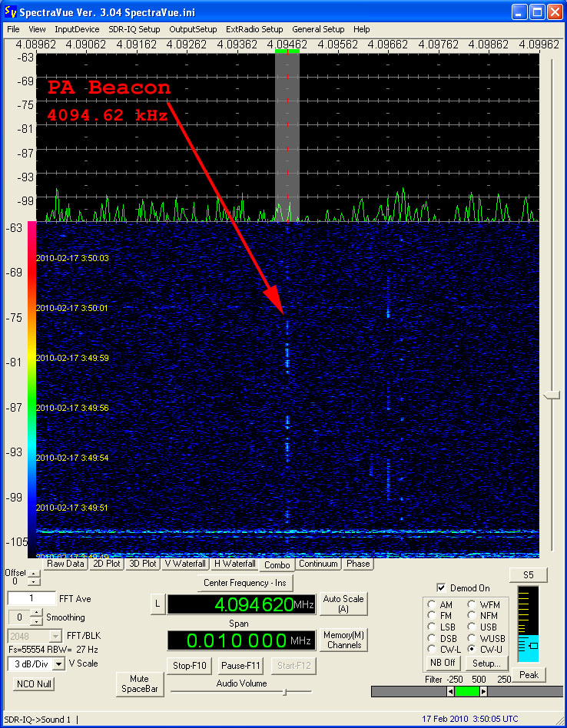Viewport: 567px width, 728px height.
Task: Select DSB demodulation mode
Action: [x=432, y=638]
